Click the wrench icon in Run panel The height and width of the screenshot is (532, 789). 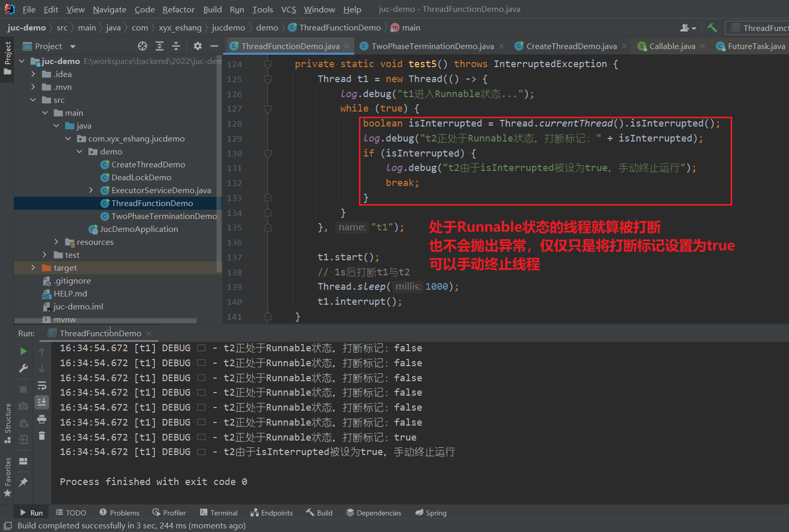pyautogui.click(x=23, y=369)
